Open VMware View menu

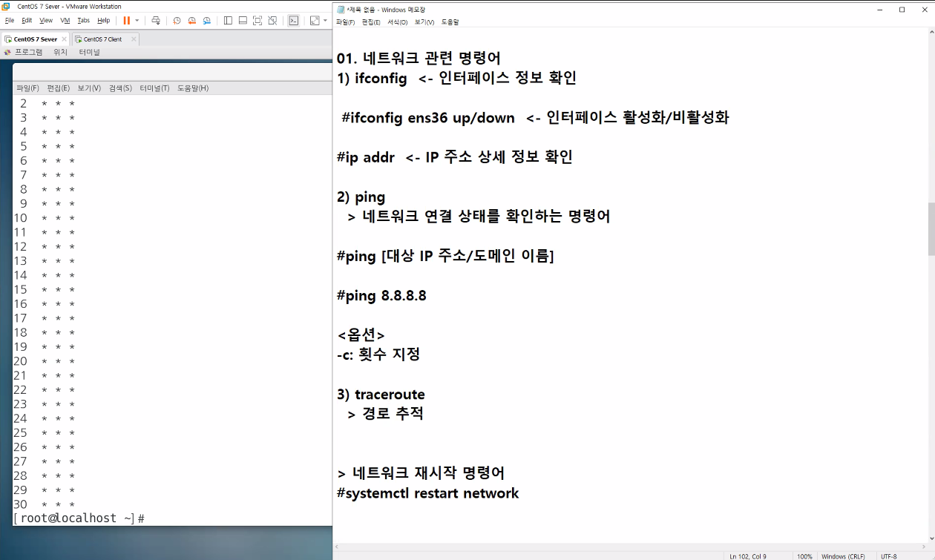46,21
